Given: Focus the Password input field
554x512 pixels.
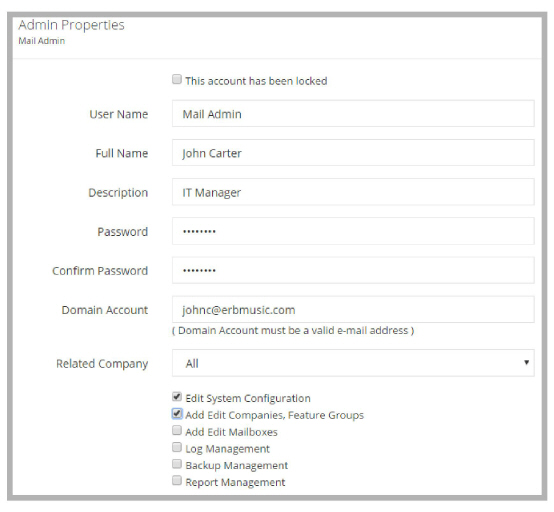Looking at the screenshot, I should tap(353, 231).
